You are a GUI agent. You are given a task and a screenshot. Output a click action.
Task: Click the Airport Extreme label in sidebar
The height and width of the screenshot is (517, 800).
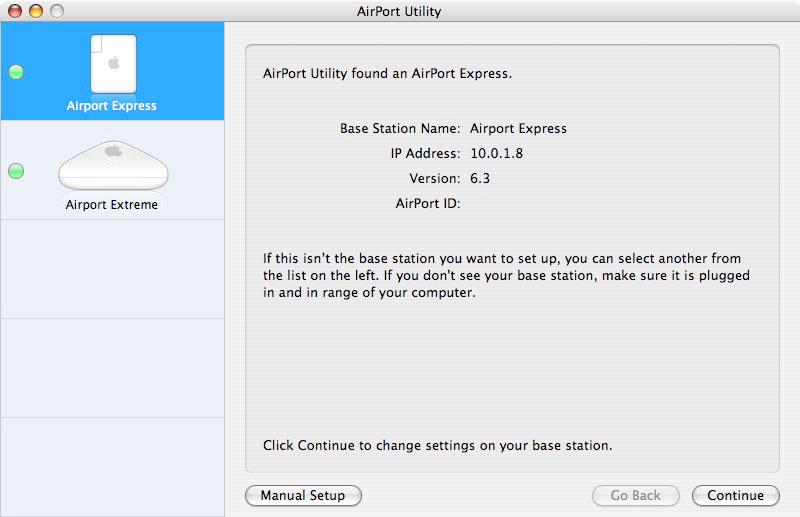coord(111,205)
